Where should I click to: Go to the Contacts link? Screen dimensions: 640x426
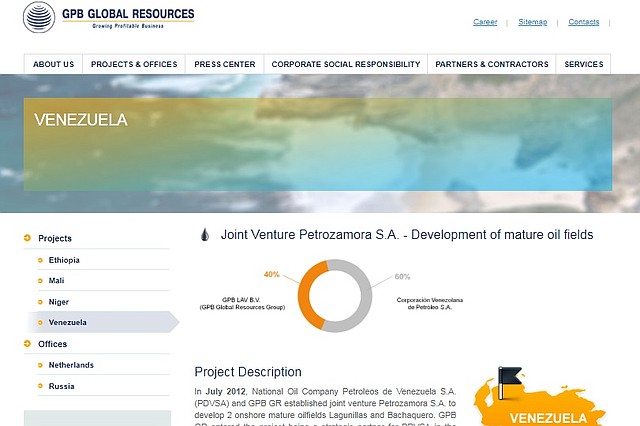(584, 22)
